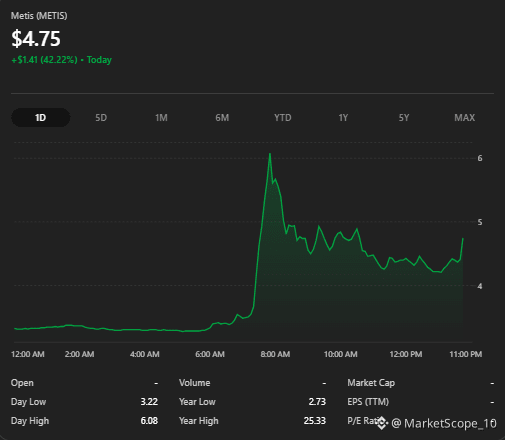Select the $4.75 current price
The height and width of the screenshot is (440, 505).
click(x=36, y=39)
